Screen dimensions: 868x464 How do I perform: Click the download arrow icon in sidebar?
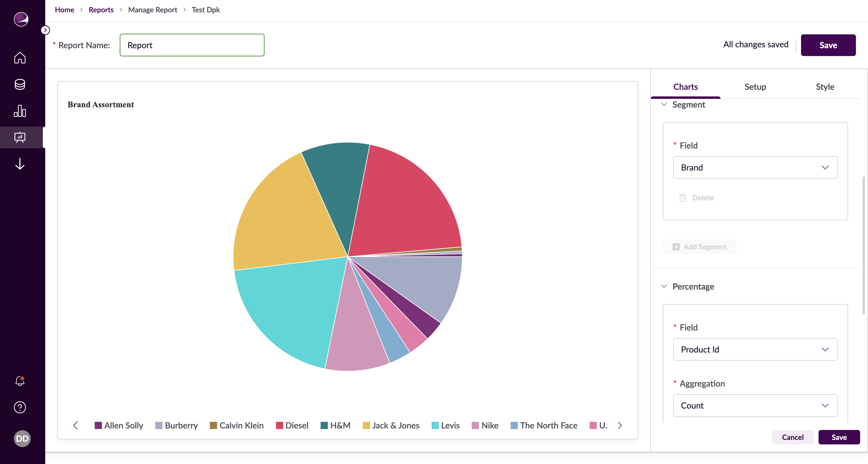[20, 164]
